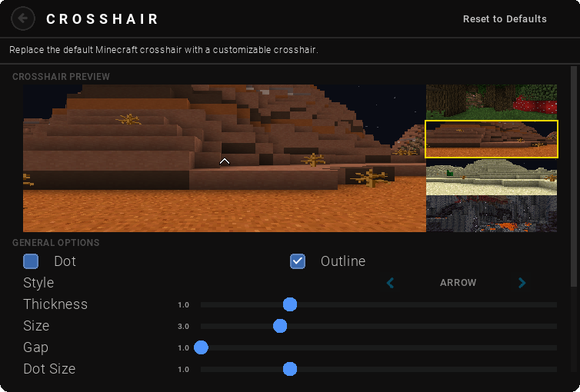Select the forest preview background thumbnail
The image size is (580, 392).
click(492, 102)
